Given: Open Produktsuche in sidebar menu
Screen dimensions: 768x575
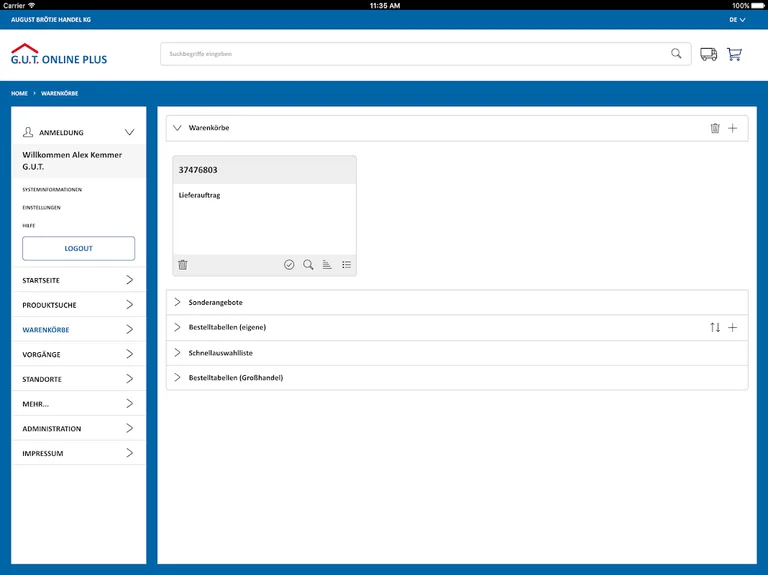Looking at the screenshot, I should coord(78,305).
